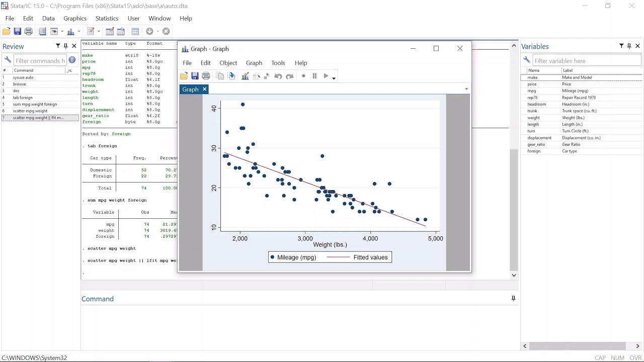The image size is (644, 362).
Task: Click the Save icon in main Stata toolbar
Action: pos(18,31)
